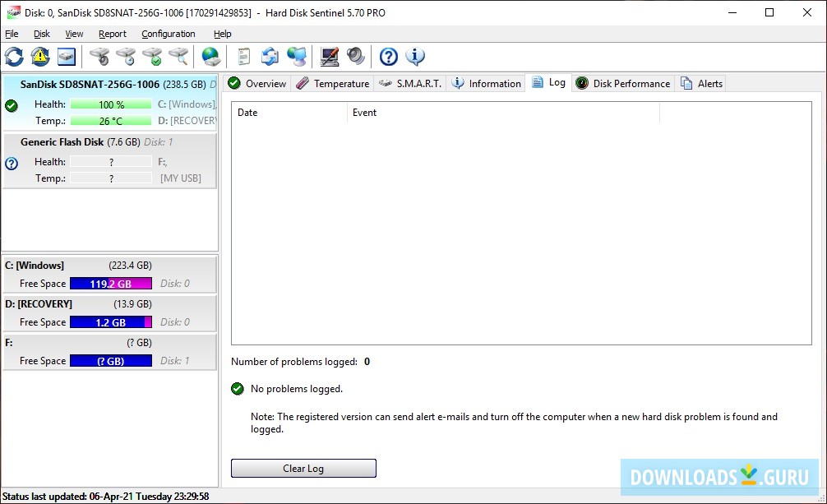Select the D: [RECOVERY] partition row
Viewport: 827px width, 504px height.
click(109, 313)
